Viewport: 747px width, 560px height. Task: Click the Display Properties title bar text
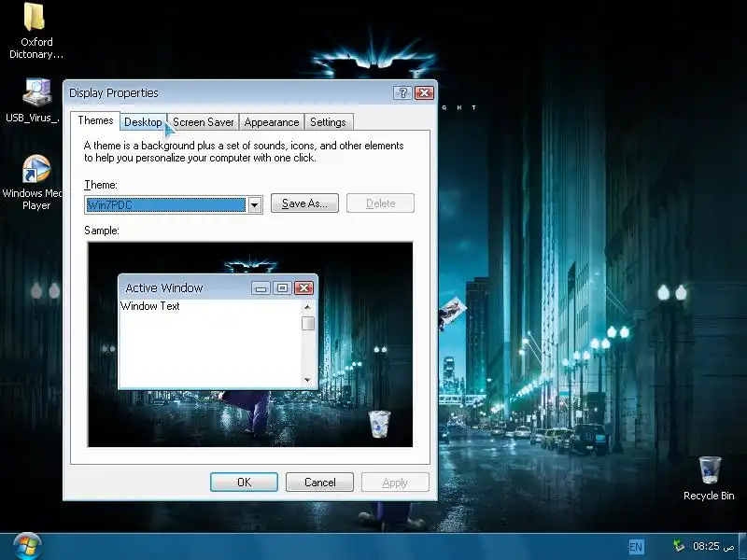click(113, 92)
